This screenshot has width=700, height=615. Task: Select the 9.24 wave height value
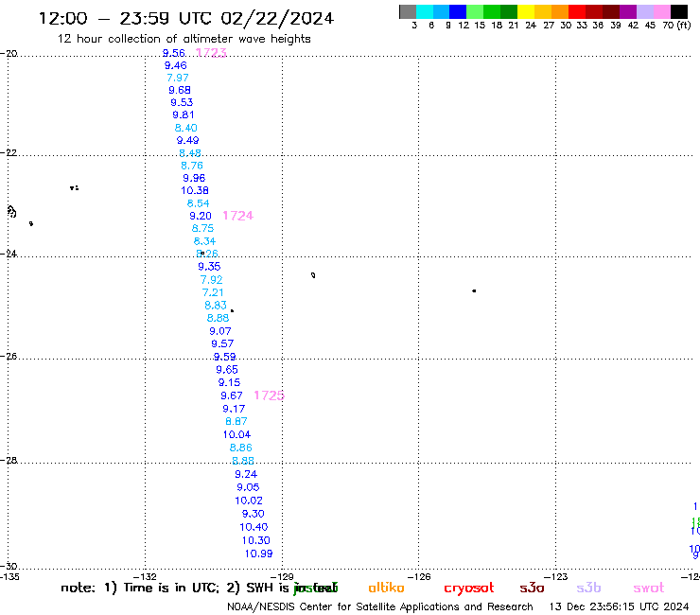click(x=246, y=474)
